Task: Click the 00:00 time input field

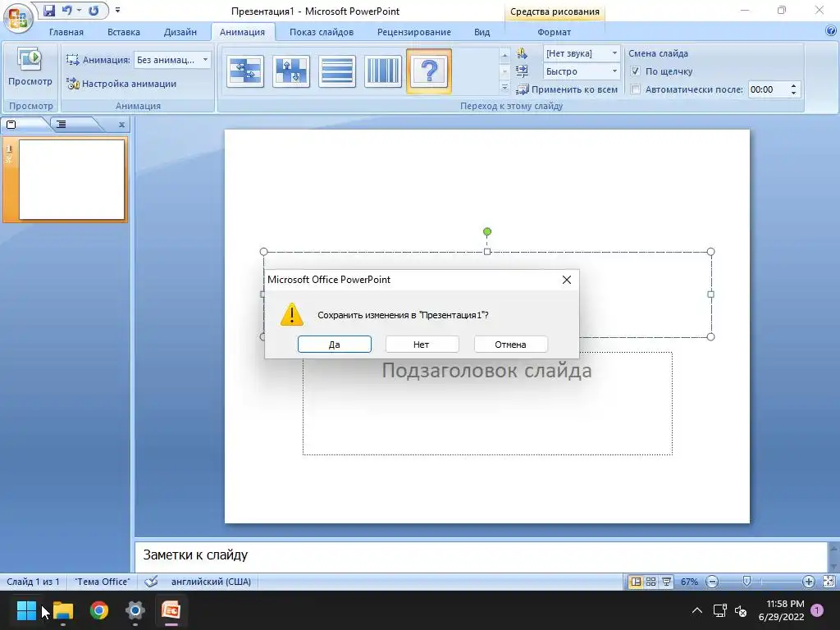Action: click(768, 89)
